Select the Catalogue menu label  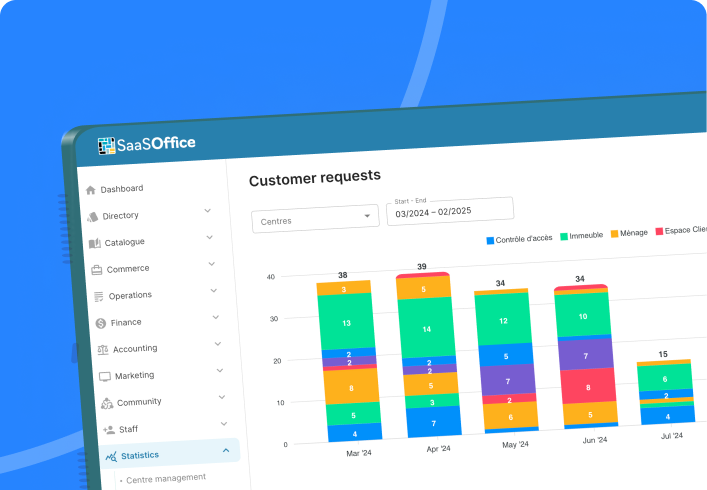tap(124, 242)
